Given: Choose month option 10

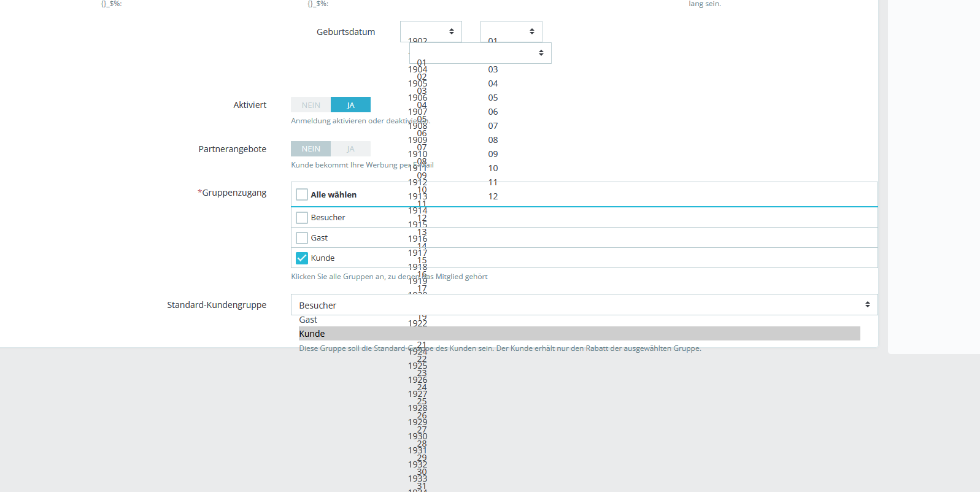Looking at the screenshot, I should pos(493,168).
